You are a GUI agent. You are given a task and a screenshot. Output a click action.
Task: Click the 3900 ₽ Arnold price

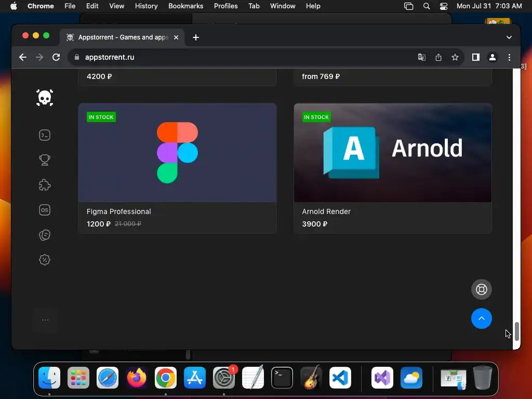point(314,224)
